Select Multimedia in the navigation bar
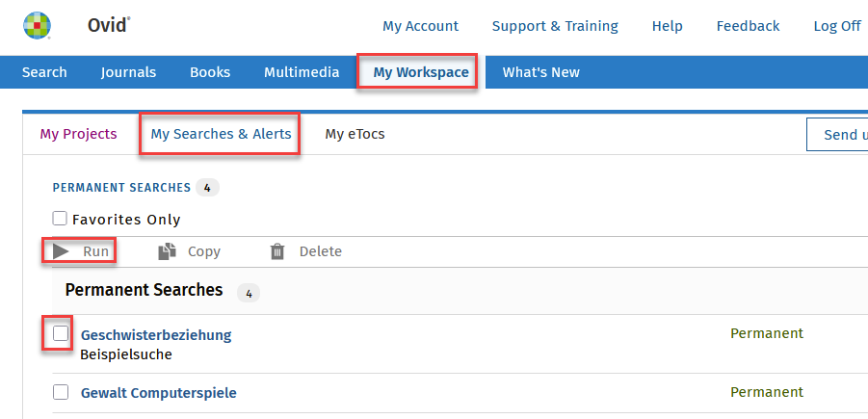The height and width of the screenshot is (419, 868). click(302, 72)
